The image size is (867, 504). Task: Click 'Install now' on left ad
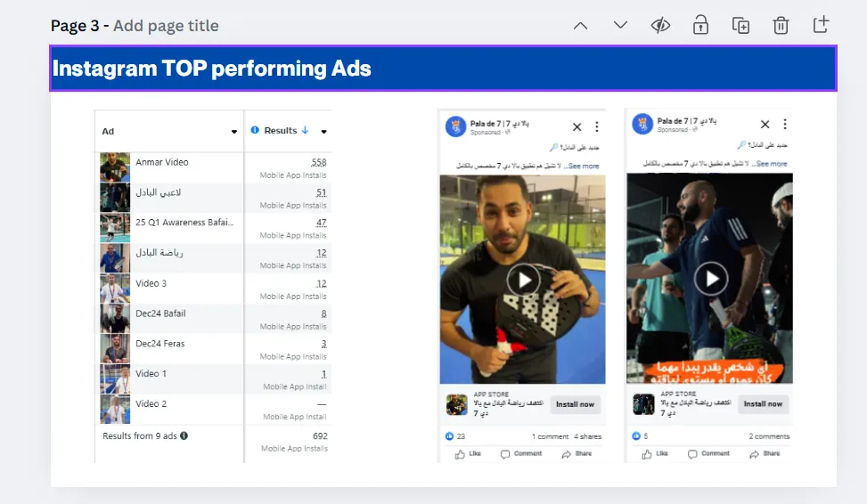(x=575, y=404)
